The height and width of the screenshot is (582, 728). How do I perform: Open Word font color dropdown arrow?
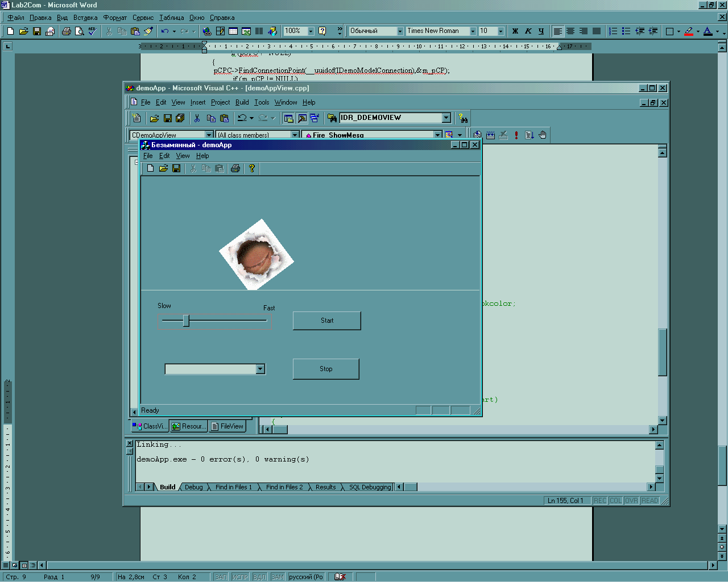point(717,31)
